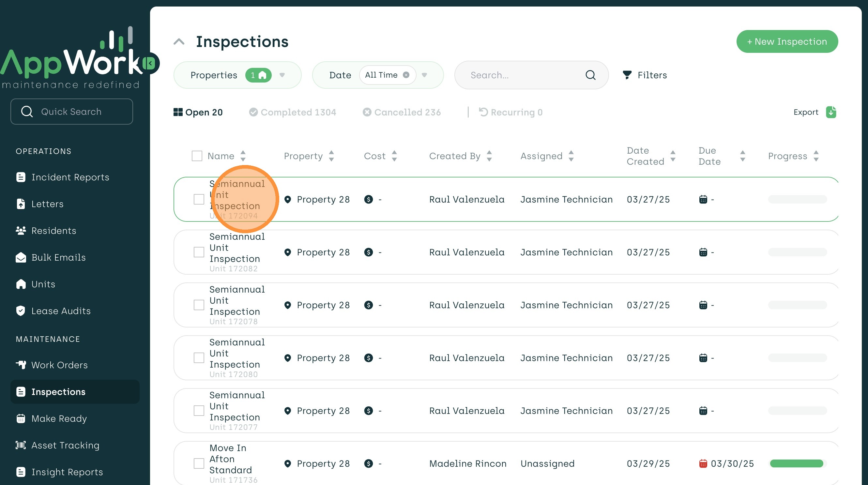Collapse the Inspections section chevron

[179, 42]
